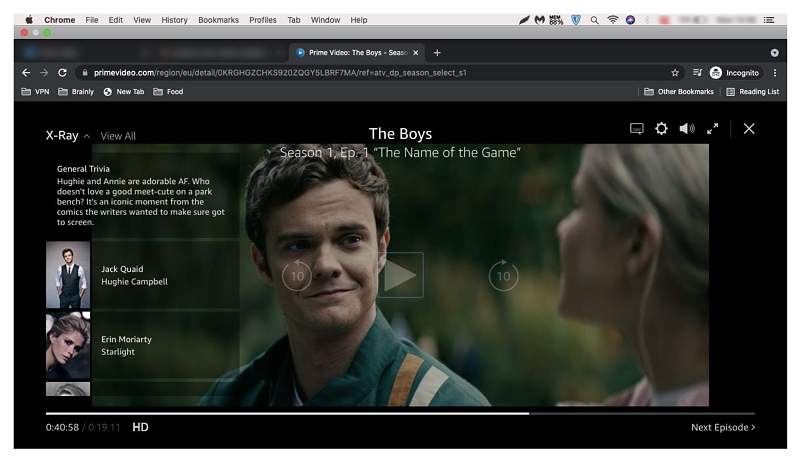Open the Bitwarden shield menu bar icon
The image size is (806, 462).
point(576,20)
